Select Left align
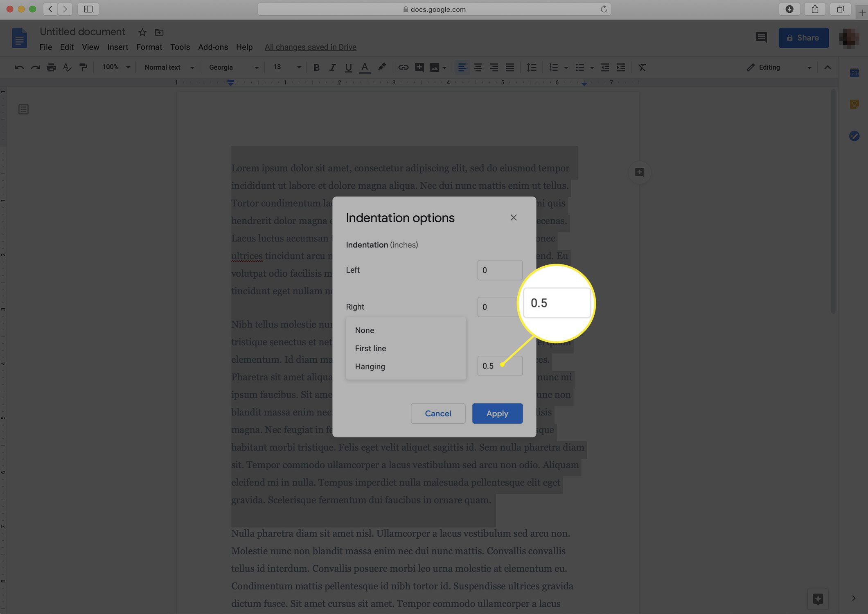This screenshot has height=614, width=868. coord(462,68)
